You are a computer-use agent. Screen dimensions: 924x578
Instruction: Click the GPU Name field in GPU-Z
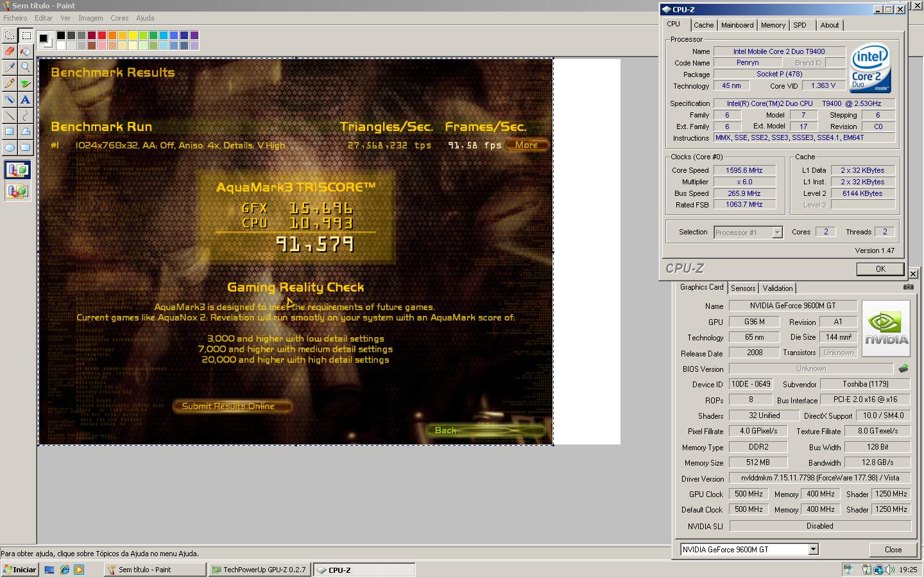(793, 306)
